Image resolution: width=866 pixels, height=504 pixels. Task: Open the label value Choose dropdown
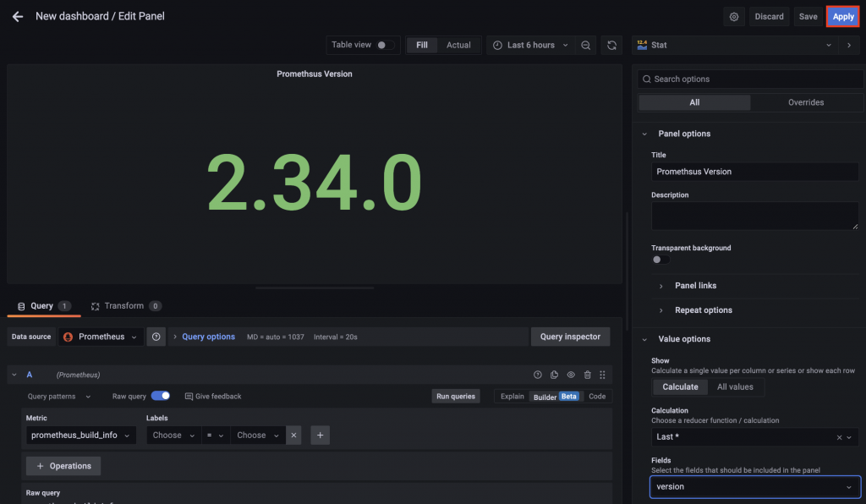tap(258, 435)
